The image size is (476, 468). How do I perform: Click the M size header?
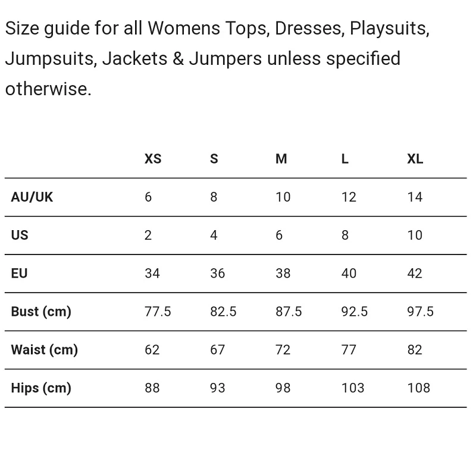[281, 159]
